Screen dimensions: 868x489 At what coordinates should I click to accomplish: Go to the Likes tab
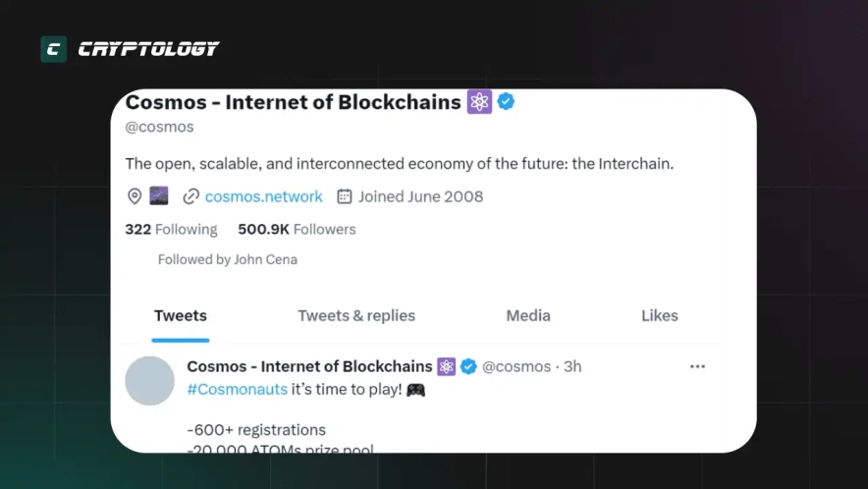pyautogui.click(x=660, y=315)
